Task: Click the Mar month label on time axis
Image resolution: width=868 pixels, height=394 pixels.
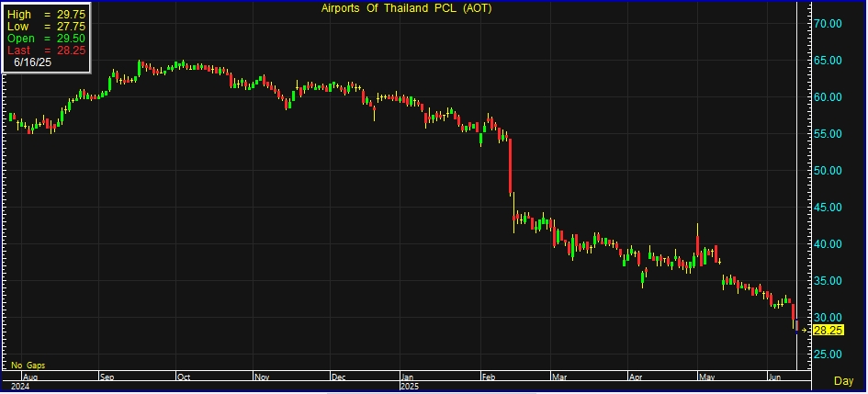Action: pyautogui.click(x=559, y=377)
